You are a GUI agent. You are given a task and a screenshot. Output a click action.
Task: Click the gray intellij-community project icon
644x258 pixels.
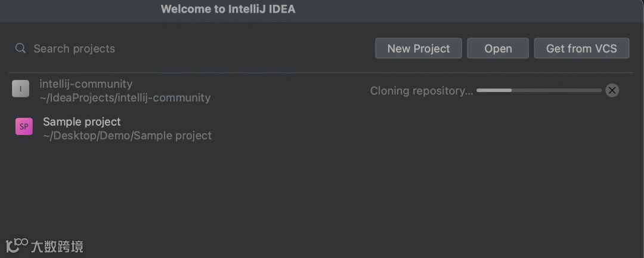pos(21,89)
